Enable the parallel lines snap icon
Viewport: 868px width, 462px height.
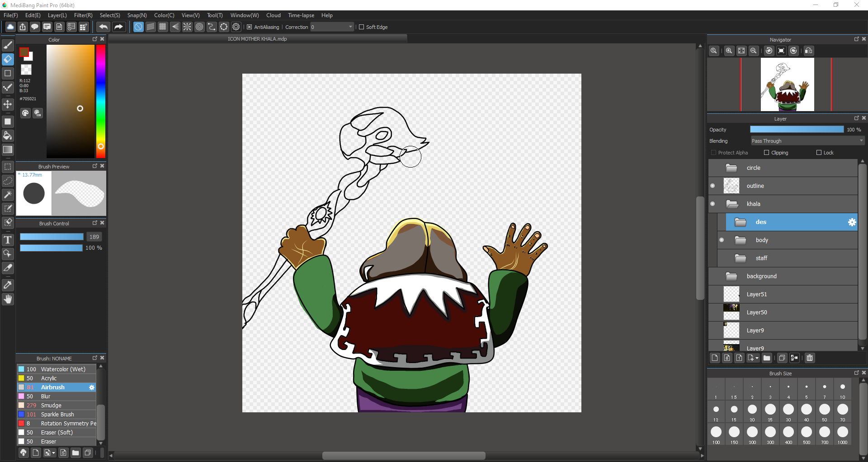pyautogui.click(x=151, y=27)
